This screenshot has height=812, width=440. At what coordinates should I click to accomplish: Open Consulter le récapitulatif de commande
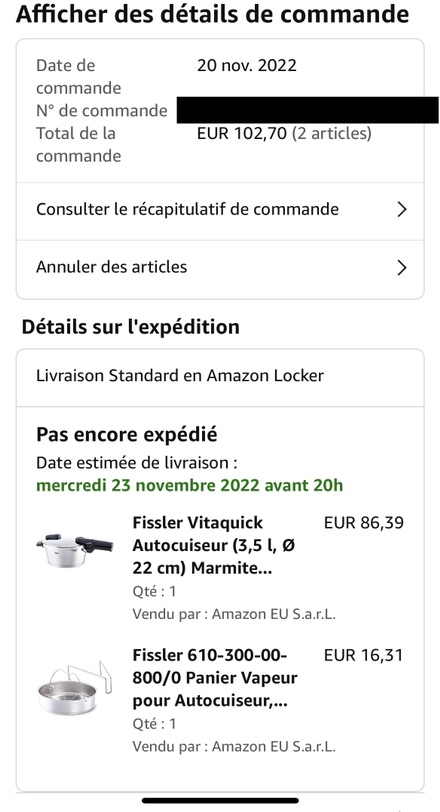point(220,211)
